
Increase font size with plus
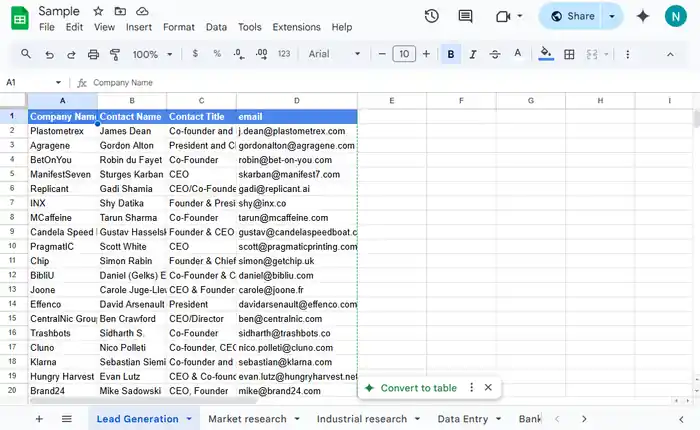pyautogui.click(x=426, y=54)
